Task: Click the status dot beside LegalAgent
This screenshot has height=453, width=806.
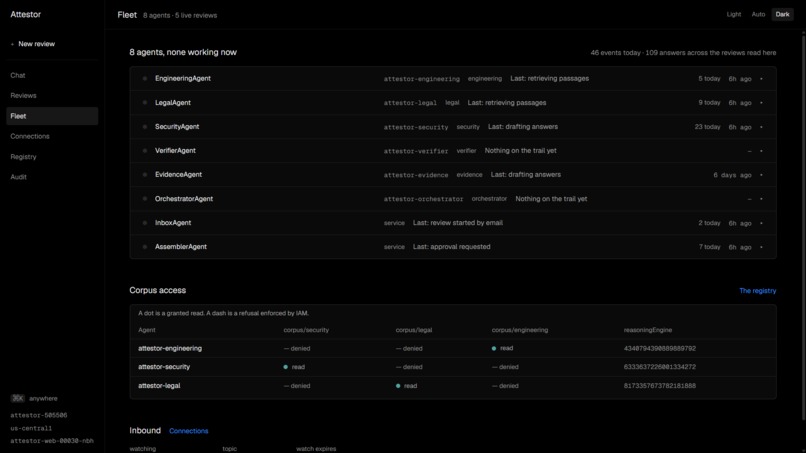Action: coord(145,103)
